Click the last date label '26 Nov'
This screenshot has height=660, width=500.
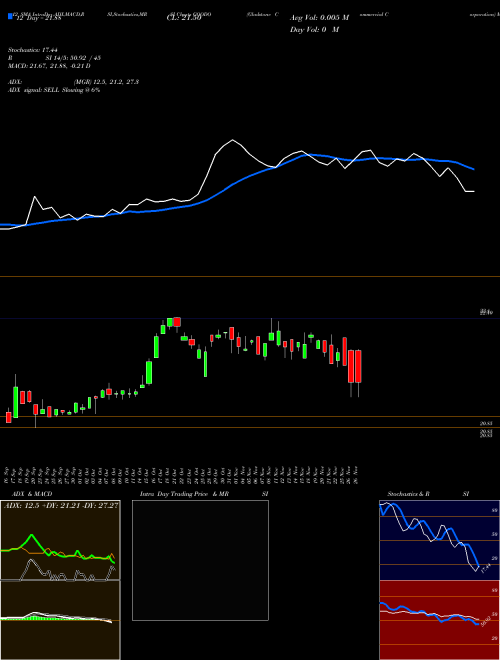point(357,476)
